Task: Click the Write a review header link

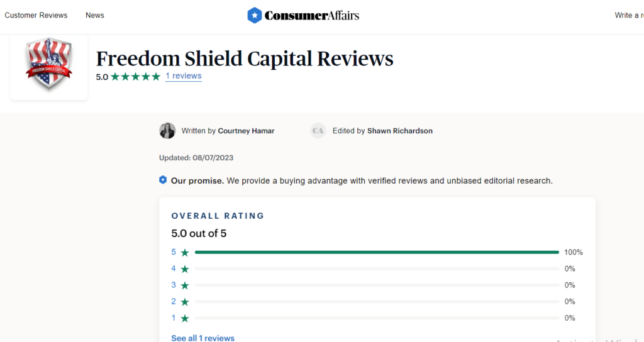Action: tap(629, 15)
